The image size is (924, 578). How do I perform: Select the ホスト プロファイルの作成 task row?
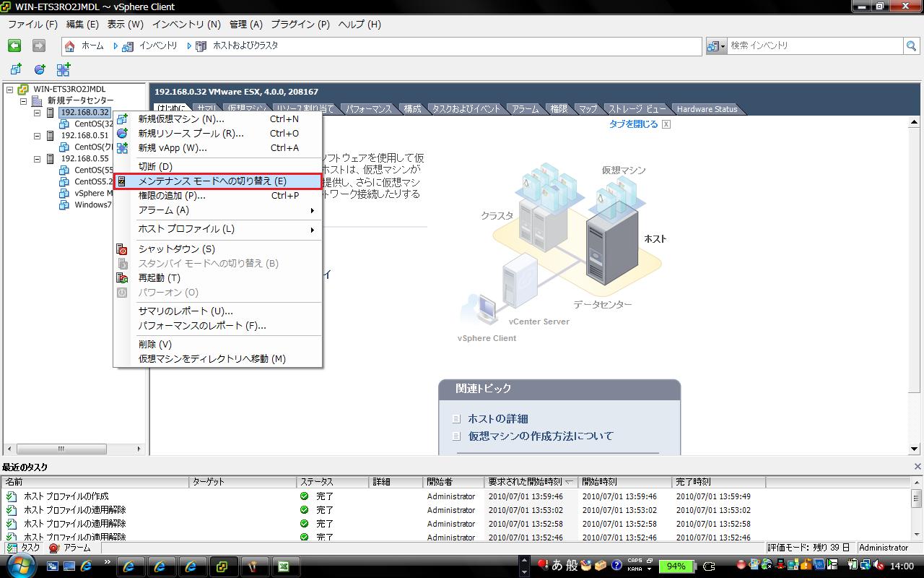[x=456, y=496]
